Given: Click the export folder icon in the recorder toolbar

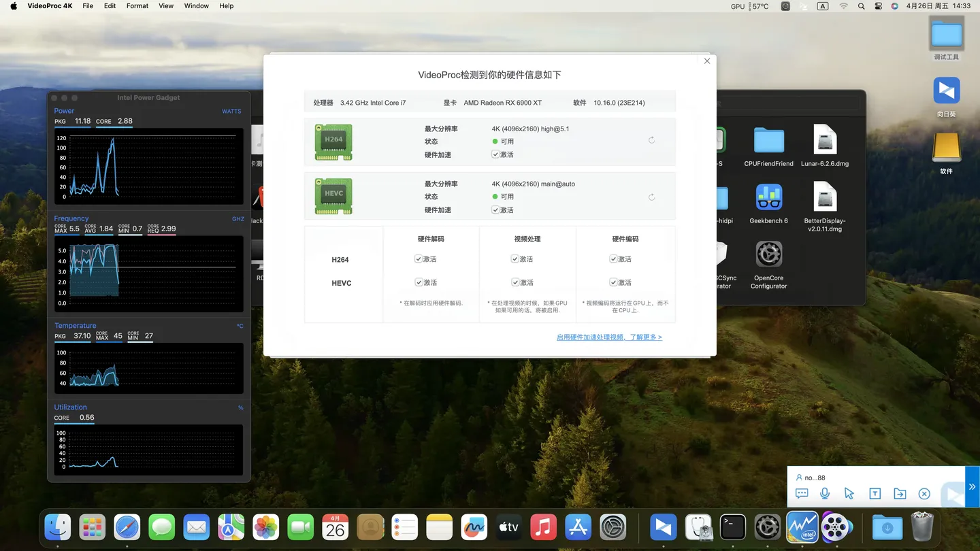Looking at the screenshot, I should click(x=900, y=494).
